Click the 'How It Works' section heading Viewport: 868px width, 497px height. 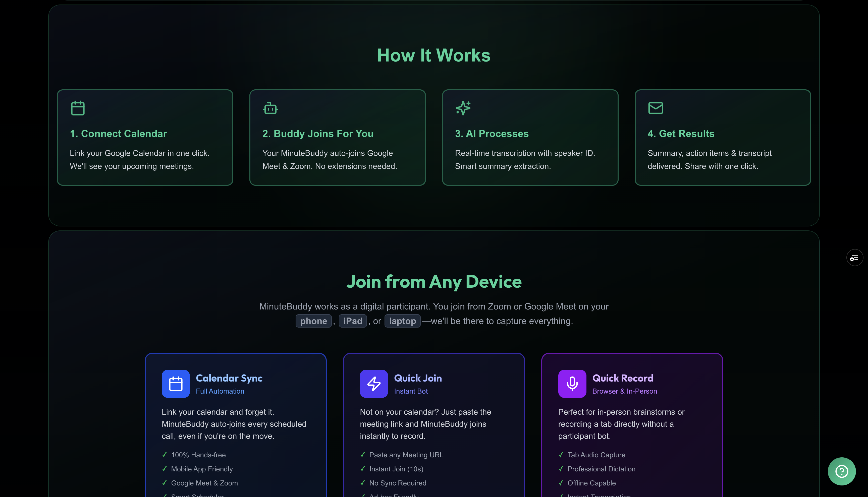click(x=434, y=55)
